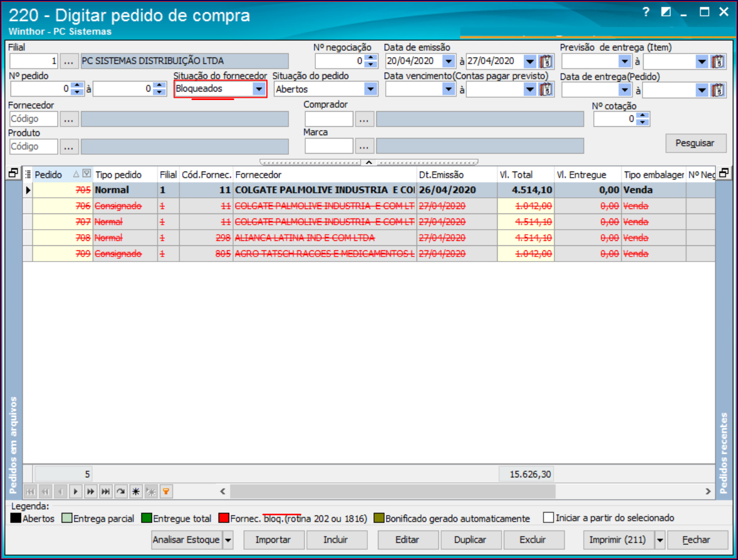This screenshot has width=738, height=560.
Task: Open Analisar Estoque dropdown arrow
Action: [x=228, y=540]
